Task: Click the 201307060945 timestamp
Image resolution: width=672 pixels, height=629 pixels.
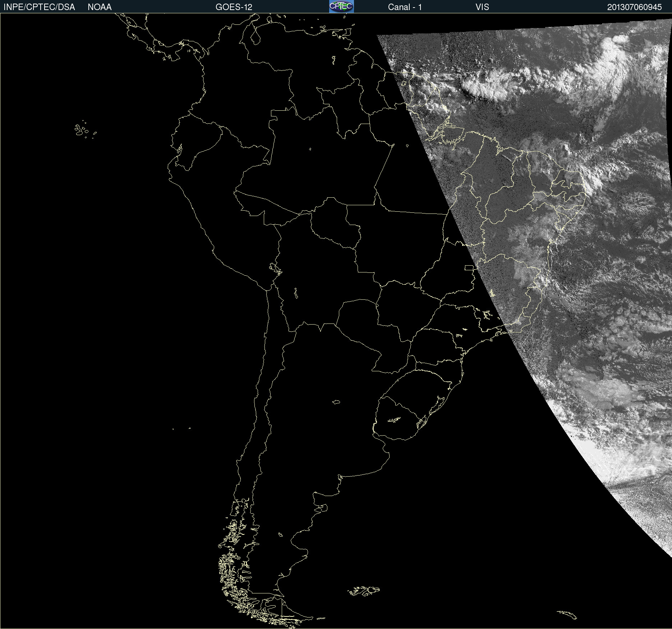Action: [x=634, y=7]
